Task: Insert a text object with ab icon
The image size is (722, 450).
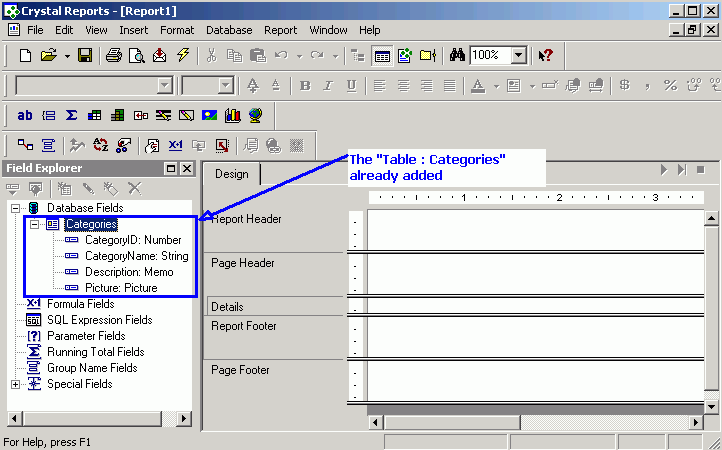Action: [25, 115]
